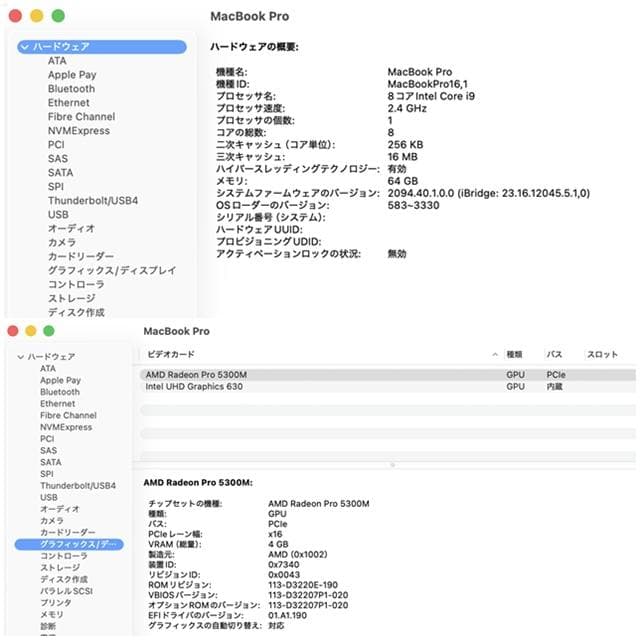Select コントローラ in graphics window sidebar
640x640 pixels.
64,556
